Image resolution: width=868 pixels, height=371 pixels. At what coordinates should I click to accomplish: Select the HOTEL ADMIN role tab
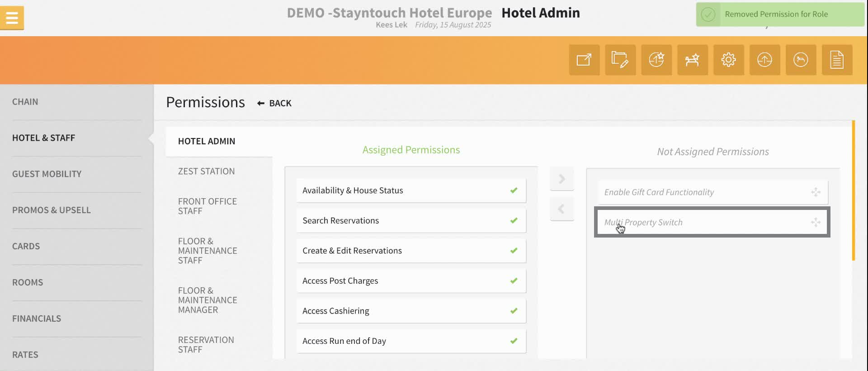click(219, 141)
